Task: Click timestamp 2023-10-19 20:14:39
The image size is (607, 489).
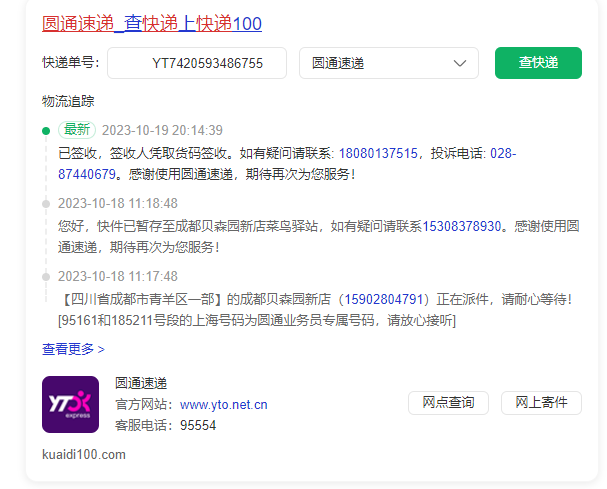Action: click(162, 130)
